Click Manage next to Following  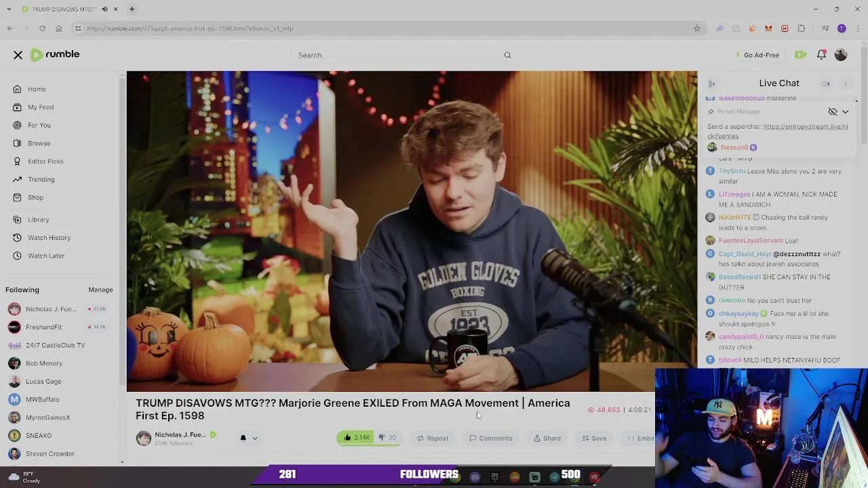[100, 290]
